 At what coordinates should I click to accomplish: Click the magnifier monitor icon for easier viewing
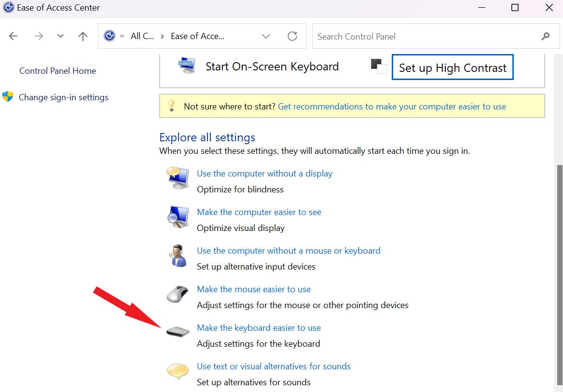[x=178, y=217]
